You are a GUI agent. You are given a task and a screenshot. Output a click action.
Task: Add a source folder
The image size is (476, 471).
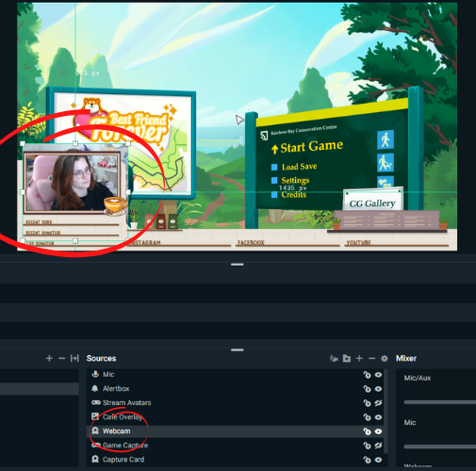click(x=347, y=358)
